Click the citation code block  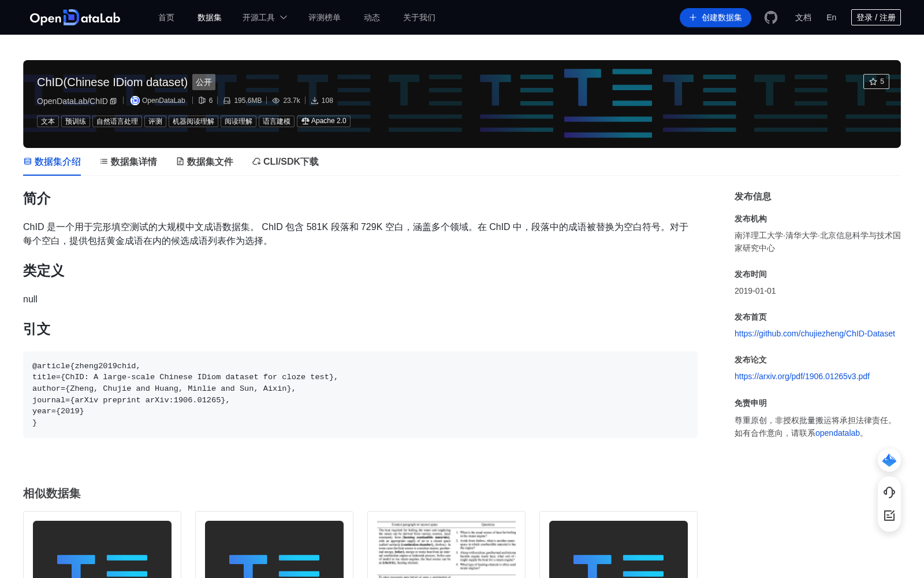[360, 394]
